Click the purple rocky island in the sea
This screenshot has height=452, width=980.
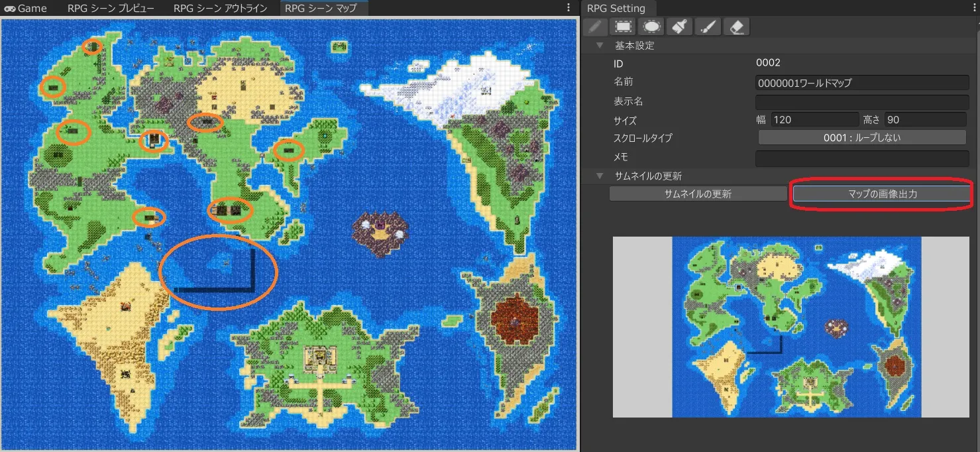pos(379,231)
